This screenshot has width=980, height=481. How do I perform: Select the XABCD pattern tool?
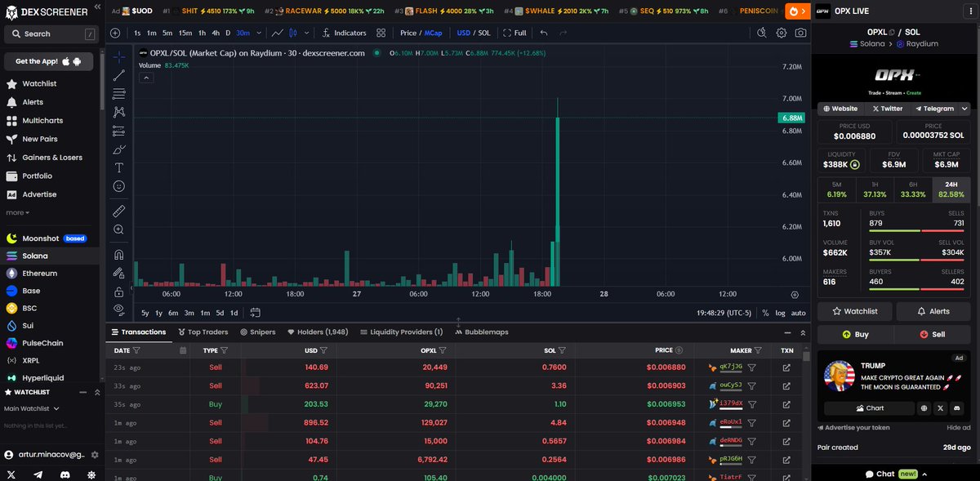(119, 112)
